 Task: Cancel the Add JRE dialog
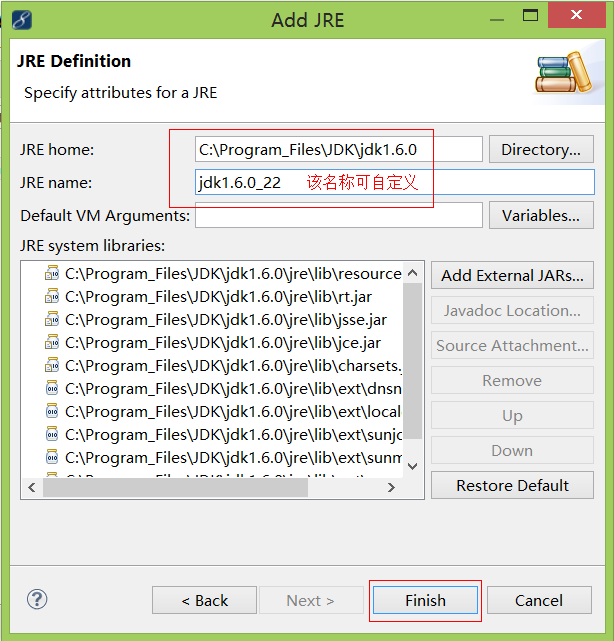pyautogui.click(x=539, y=600)
